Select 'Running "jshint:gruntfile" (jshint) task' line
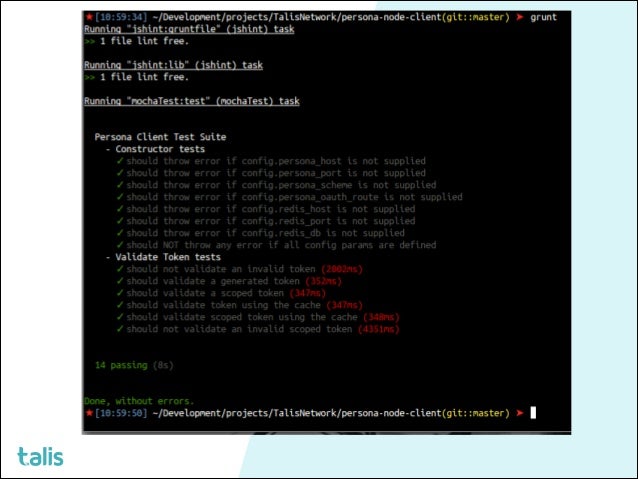The image size is (638, 479). 189,29
